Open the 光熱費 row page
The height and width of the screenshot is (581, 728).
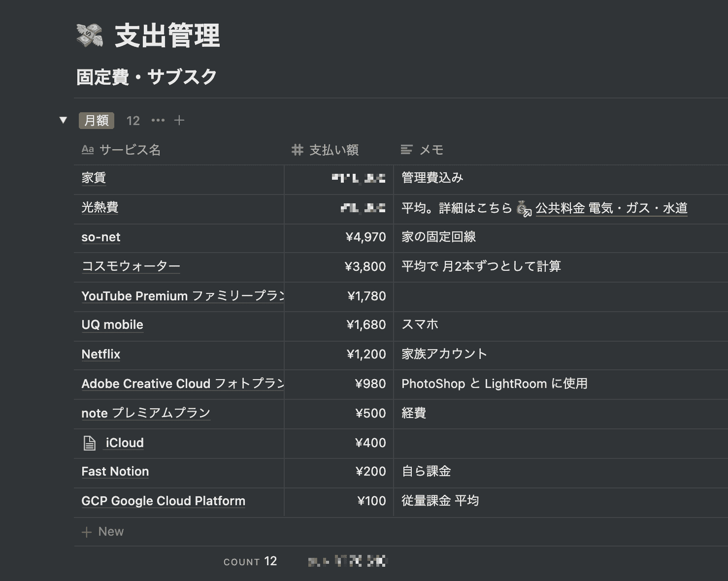click(x=100, y=207)
